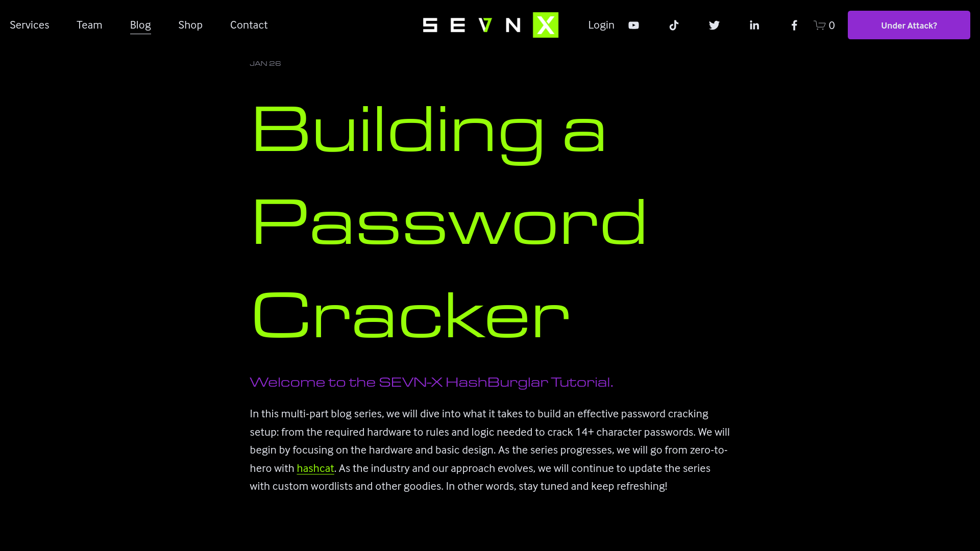This screenshot has width=980, height=551.
Task: Click the Login tab in navbar
Action: tap(601, 25)
